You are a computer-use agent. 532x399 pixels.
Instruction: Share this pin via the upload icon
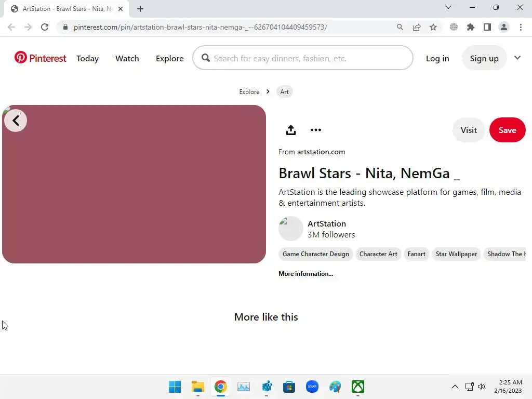click(291, 130)
